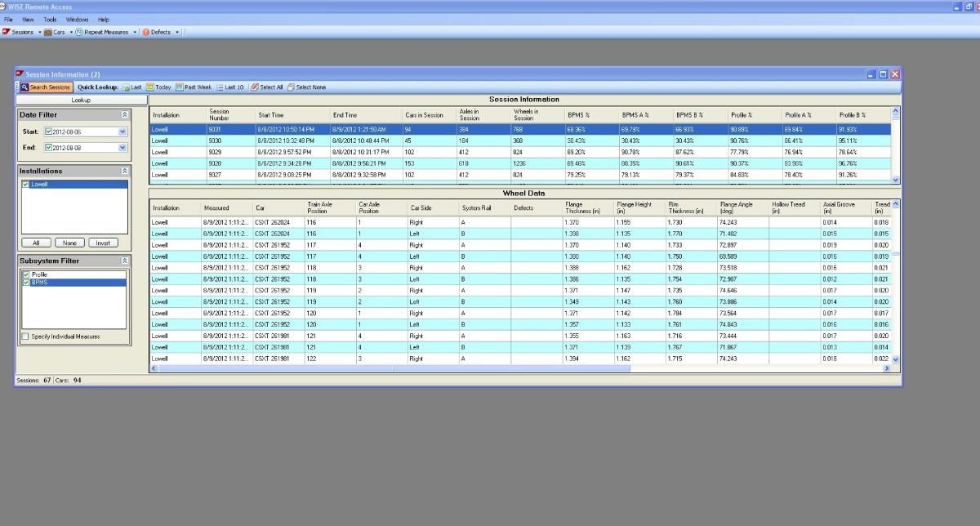Click the Invert installations button

tap(103, 243)
